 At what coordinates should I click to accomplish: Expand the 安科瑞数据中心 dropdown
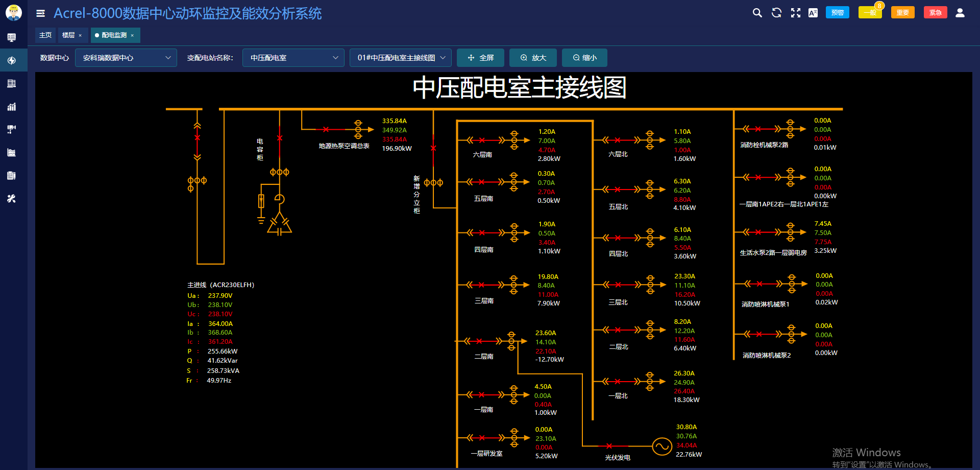point(126,58)
